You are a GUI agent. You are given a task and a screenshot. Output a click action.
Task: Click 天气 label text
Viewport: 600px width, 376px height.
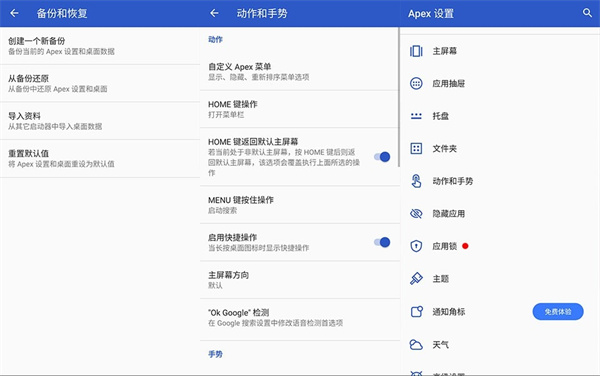(440, 345)
